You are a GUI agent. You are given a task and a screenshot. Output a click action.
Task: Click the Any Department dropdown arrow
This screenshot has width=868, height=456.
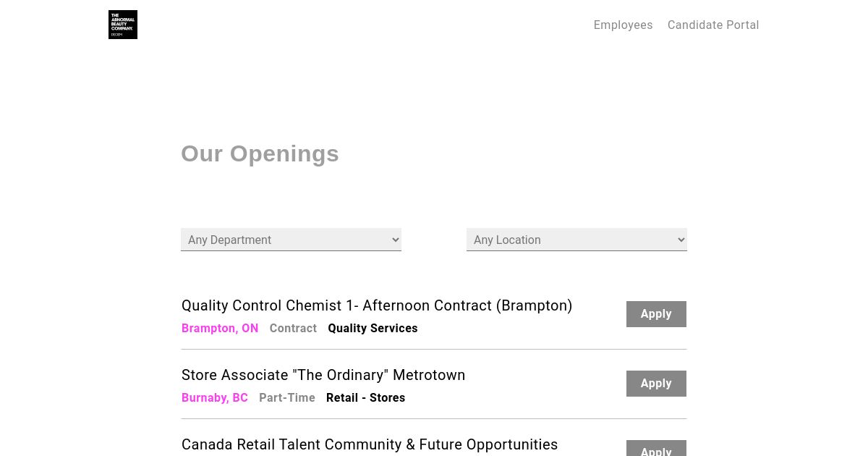(x=395, y=240)
